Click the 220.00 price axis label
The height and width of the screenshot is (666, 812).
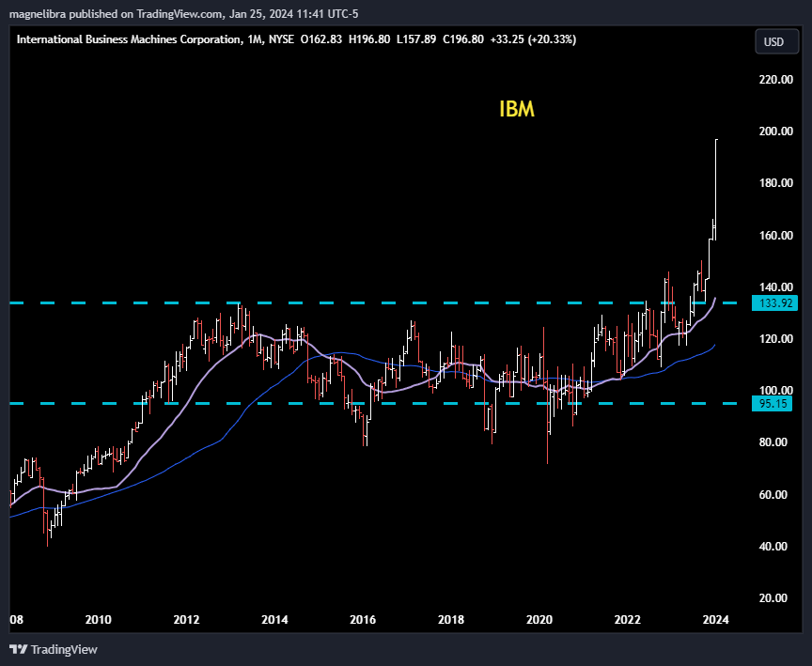775,79
